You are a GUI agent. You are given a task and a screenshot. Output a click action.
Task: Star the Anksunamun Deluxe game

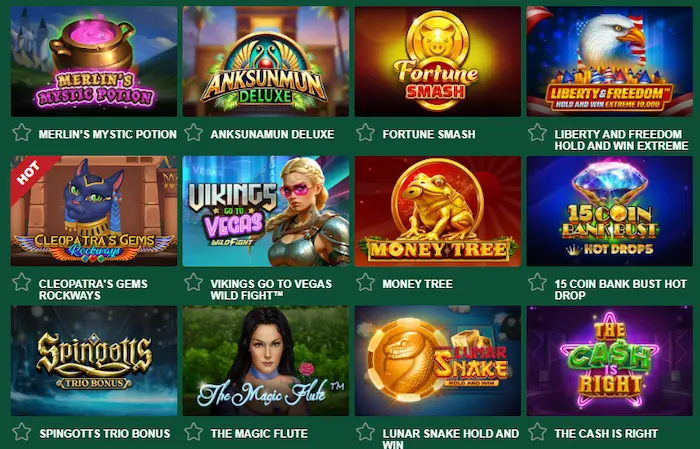[193, 133]
